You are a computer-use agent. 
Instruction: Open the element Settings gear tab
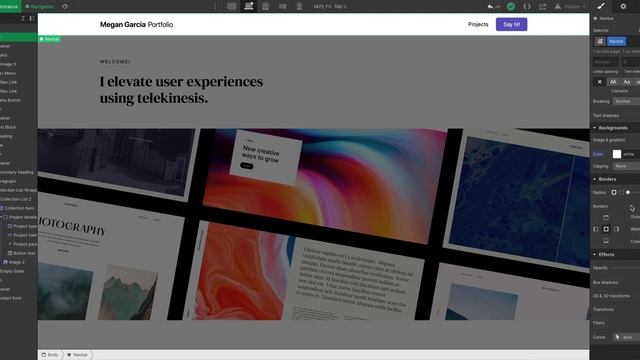[x=623, y=6]
